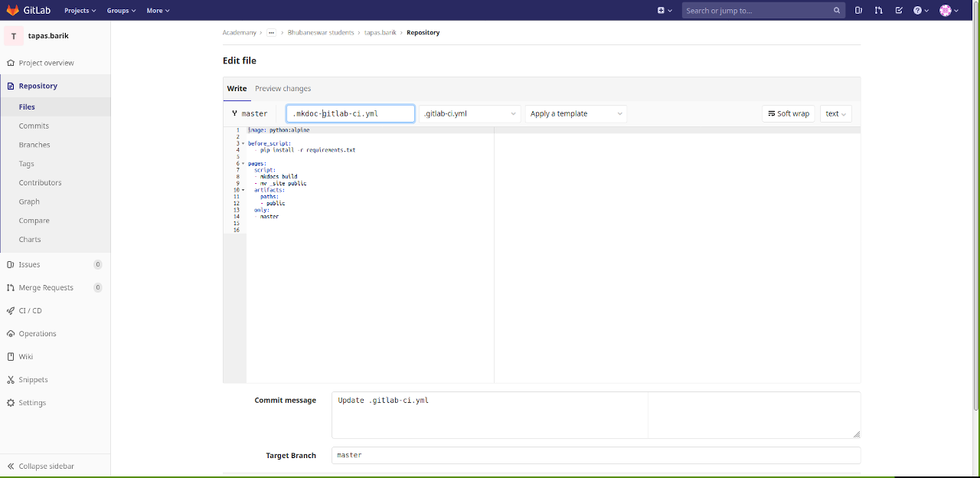Click the Settings gear icon
This screenshot has height=478, width=980.
pos(11,402)
